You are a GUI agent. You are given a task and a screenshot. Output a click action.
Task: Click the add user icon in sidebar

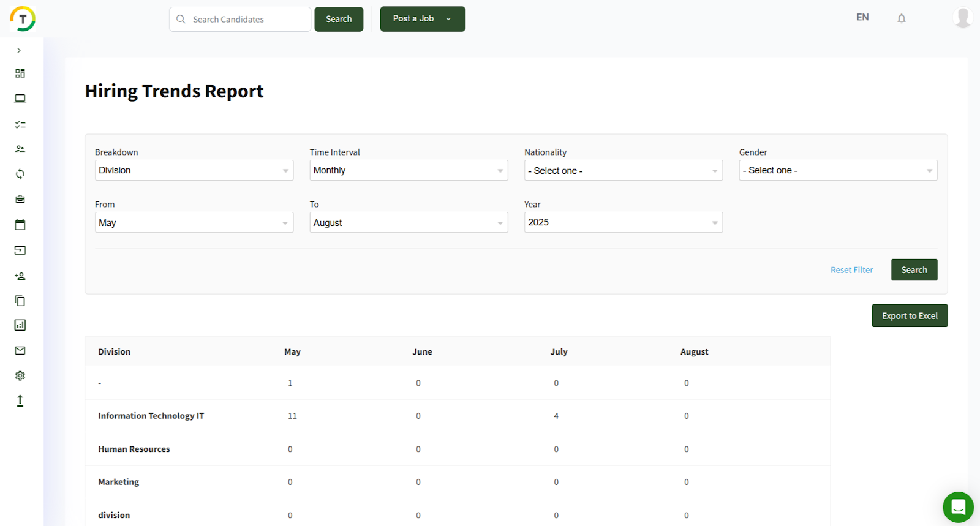point(20,276)
